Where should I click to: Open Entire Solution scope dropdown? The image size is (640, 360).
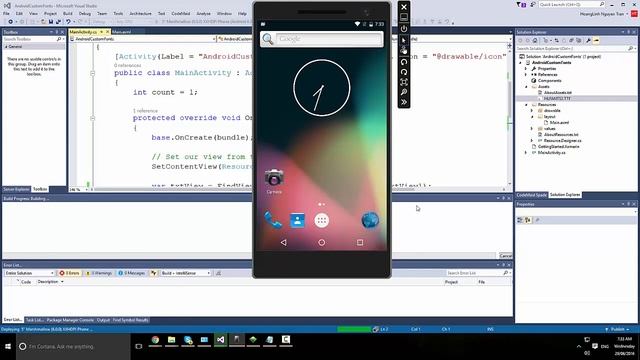coord(29,273)
